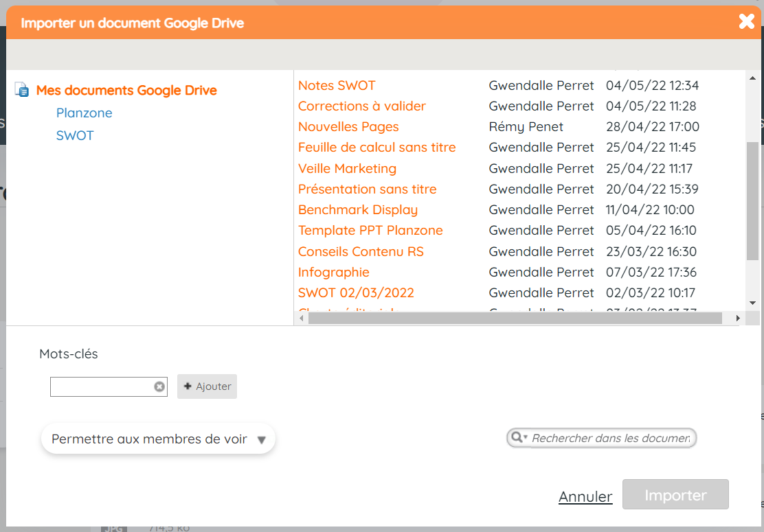
Task: Click date 28/04/22 17:00
Action: [x=653, y=127]
